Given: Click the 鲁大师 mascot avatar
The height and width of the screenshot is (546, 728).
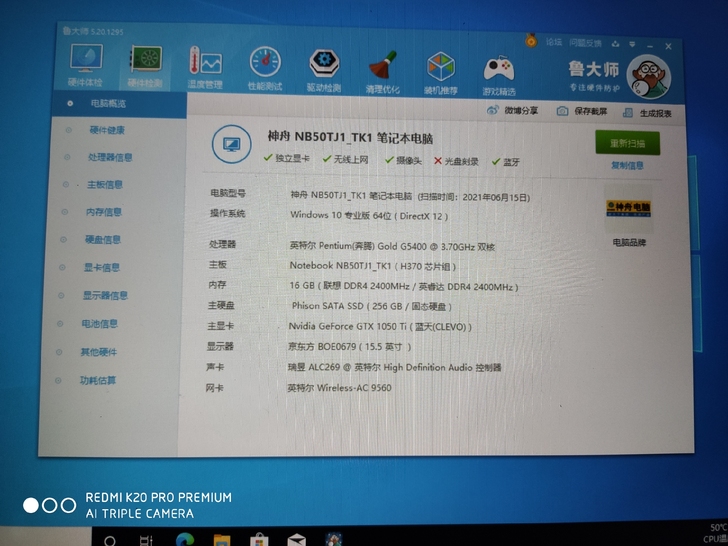Looking at the screenshot, I should click(649, 77).
